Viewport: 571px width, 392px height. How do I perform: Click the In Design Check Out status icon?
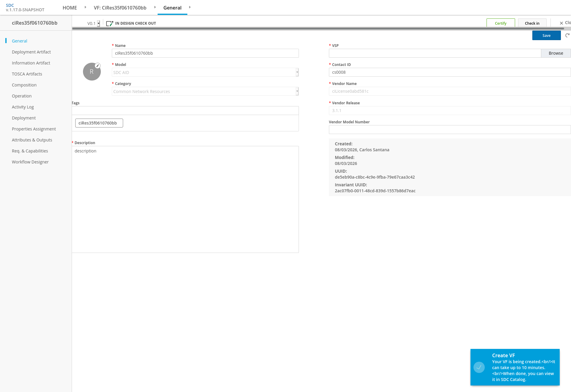(x=110, y=23)
